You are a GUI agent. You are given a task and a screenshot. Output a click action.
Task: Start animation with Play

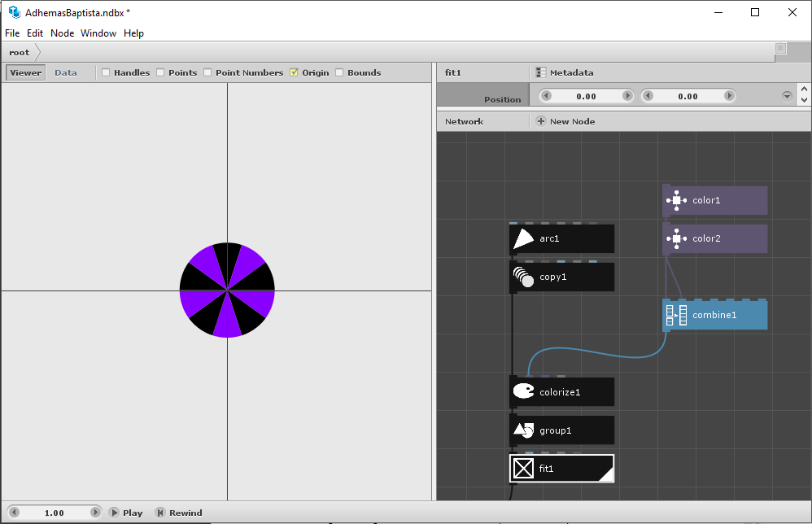click(126, 513)
